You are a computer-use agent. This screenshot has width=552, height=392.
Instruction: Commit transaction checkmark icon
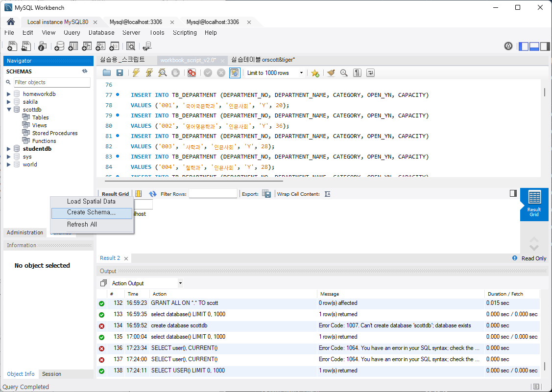tap(208, 73)
